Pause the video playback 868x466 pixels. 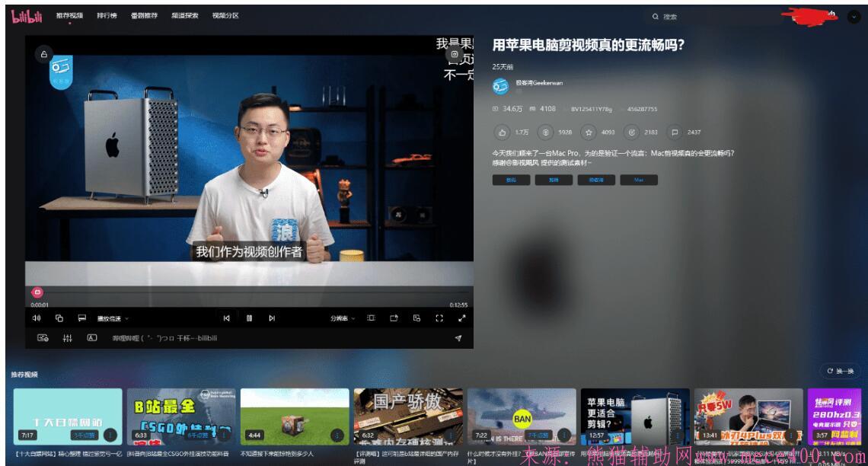249,318
